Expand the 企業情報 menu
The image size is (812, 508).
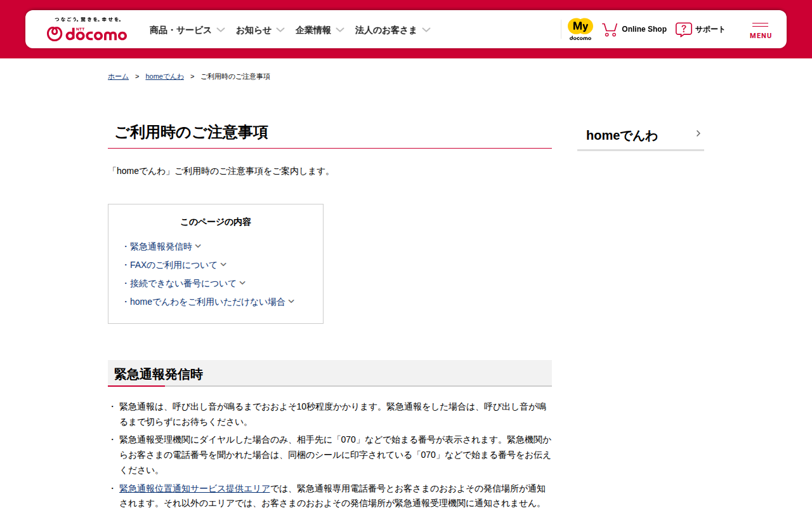(x=320, y=30)
